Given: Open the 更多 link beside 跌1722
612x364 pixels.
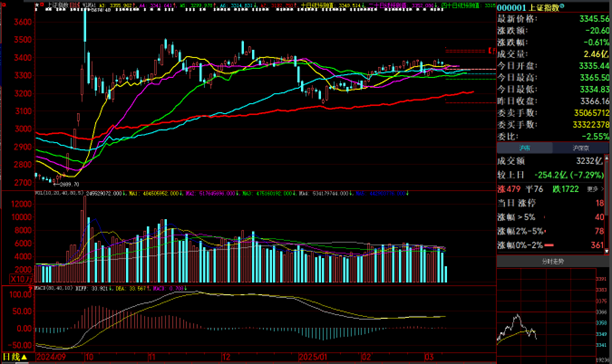Looking at the screenshot, I should (595, 189).
